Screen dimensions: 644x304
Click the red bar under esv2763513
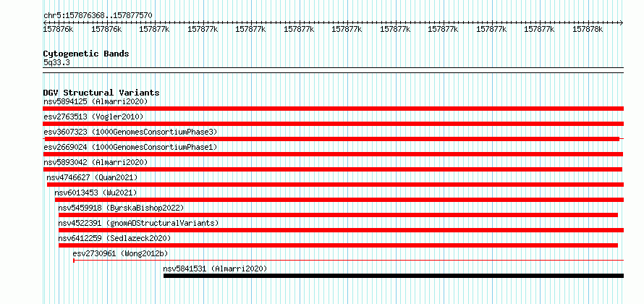pos(334,124)
